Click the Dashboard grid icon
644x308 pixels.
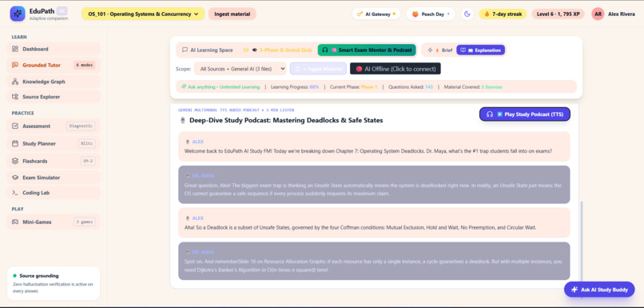15,49
